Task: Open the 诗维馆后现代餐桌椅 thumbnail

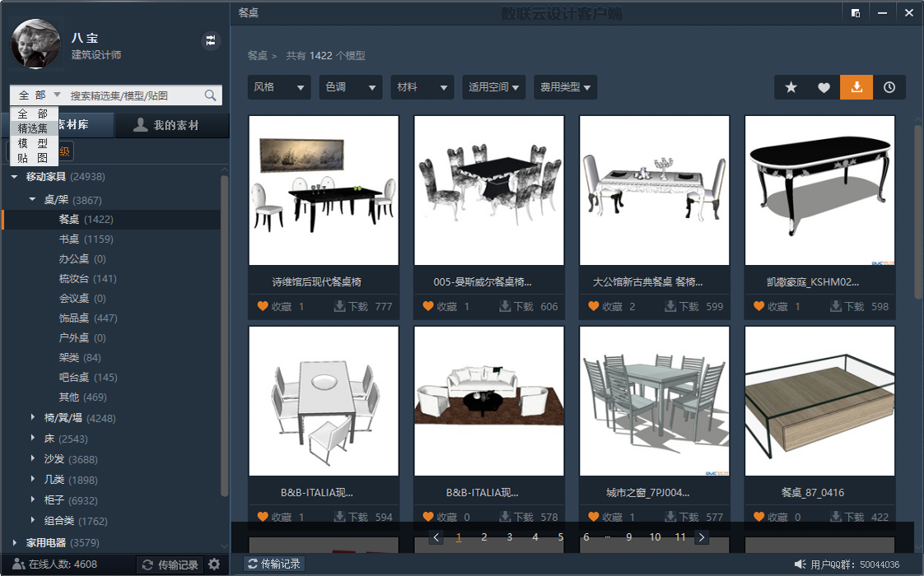Action: click(324, 190)
